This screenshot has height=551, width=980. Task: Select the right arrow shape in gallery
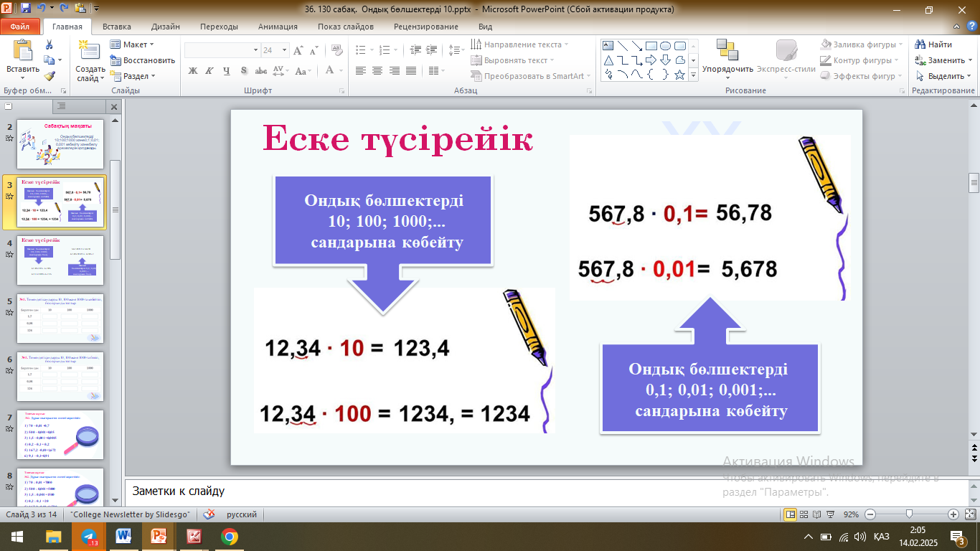[651, 60]
